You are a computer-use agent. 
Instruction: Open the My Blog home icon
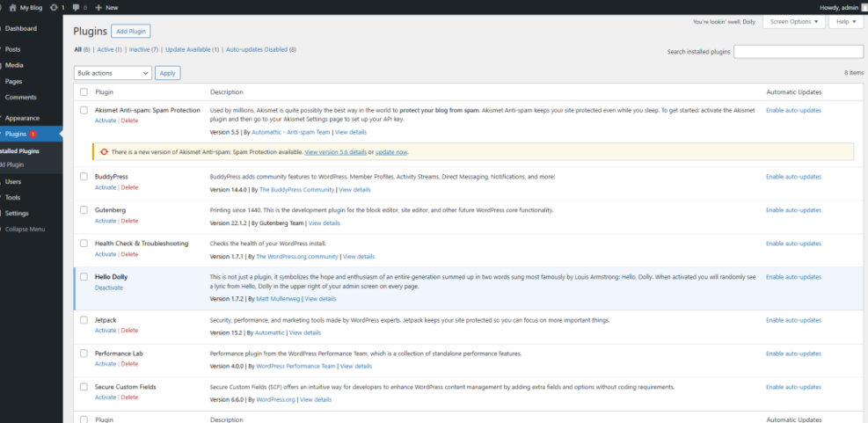point(12,8)
